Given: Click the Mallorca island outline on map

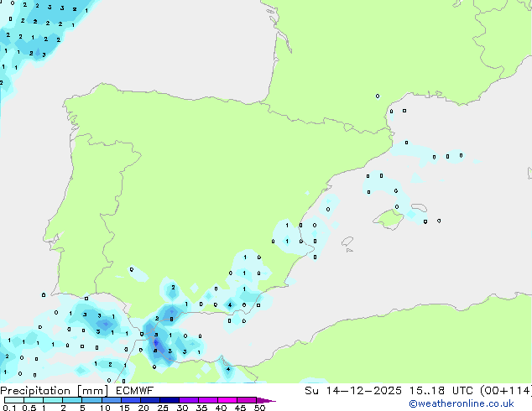Looking at the screenshot, I should (x=389, y=220).
